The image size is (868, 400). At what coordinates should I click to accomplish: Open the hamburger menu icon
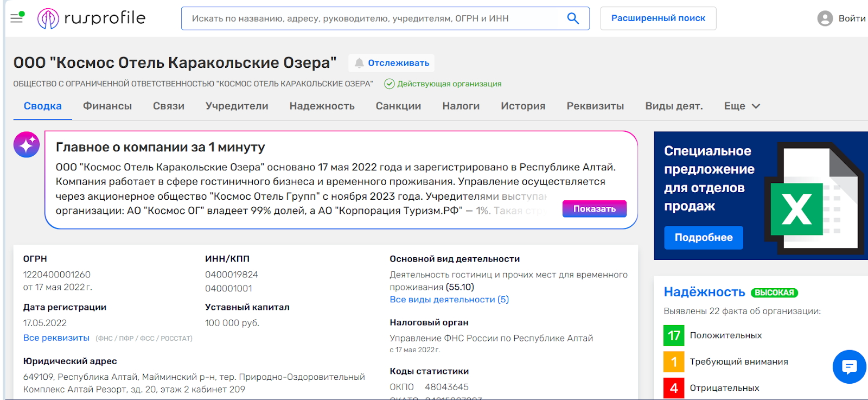[17, 18]
